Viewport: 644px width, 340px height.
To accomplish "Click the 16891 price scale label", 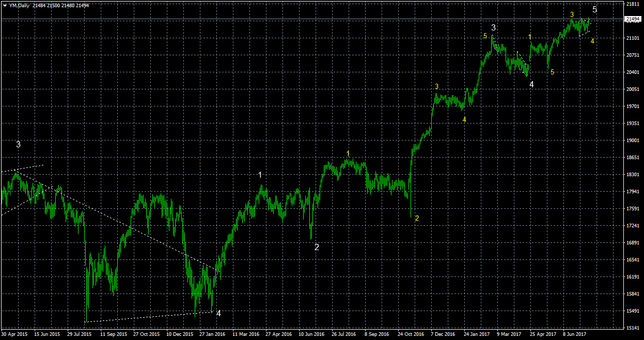I will coord(632,243).
